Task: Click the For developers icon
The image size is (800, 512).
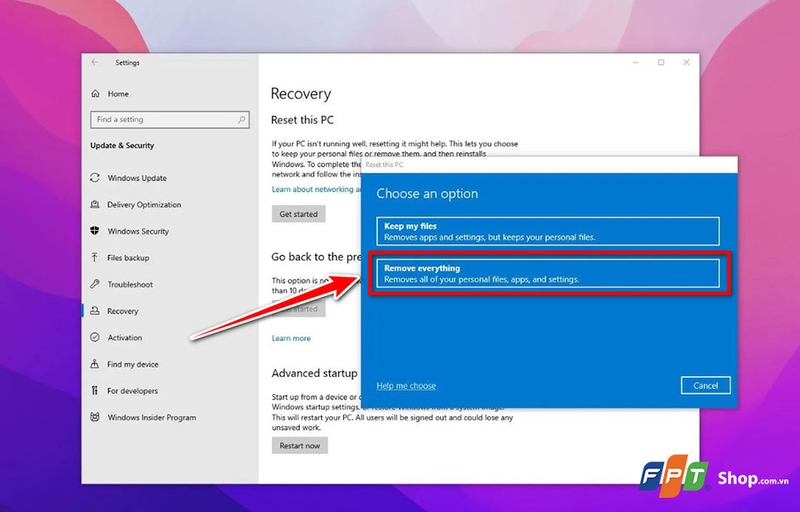Action: [x=95, y=390]
